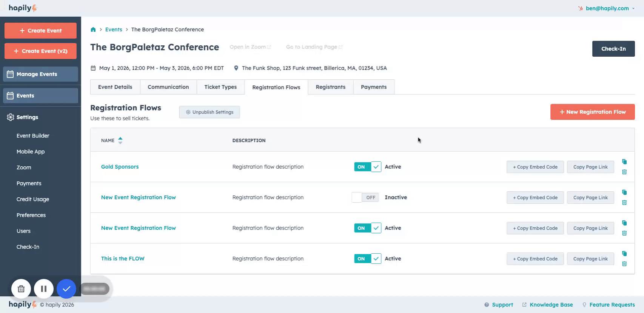Open the ben@hapily.com account dropdown
This screenshot has width=644, height=313.
(610, 8)
